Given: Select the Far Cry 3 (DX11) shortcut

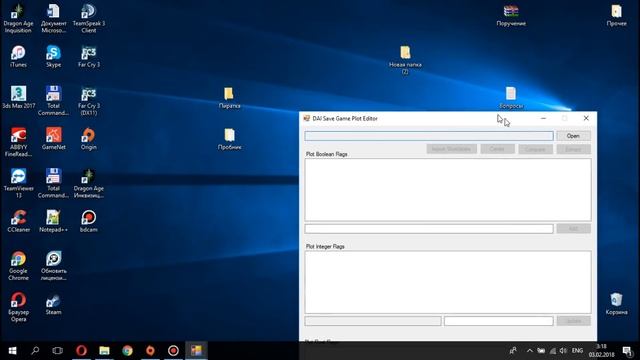Looking at the screenshot, I should click(x=89, y=101).
